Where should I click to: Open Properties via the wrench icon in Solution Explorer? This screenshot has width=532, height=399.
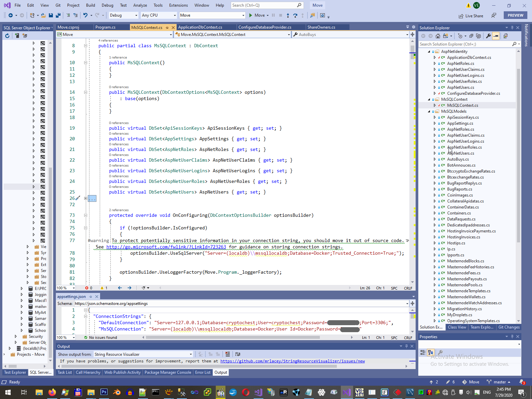[x=488, y=36]
